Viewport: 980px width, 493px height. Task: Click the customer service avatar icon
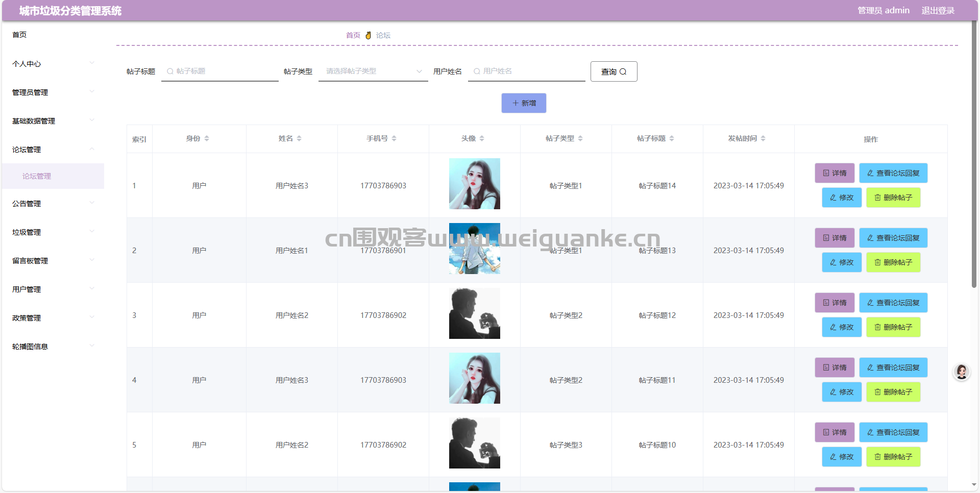[x=962, y=372]
